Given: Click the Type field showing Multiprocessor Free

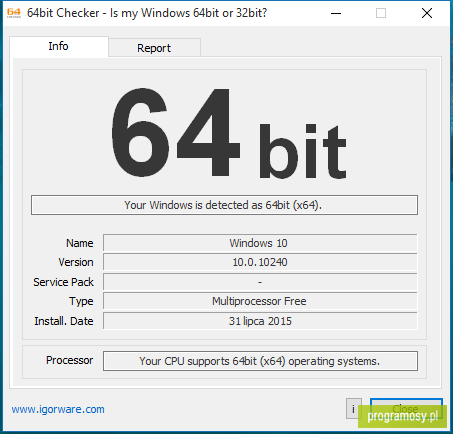Looking at the screenshot, I should 260,301.
